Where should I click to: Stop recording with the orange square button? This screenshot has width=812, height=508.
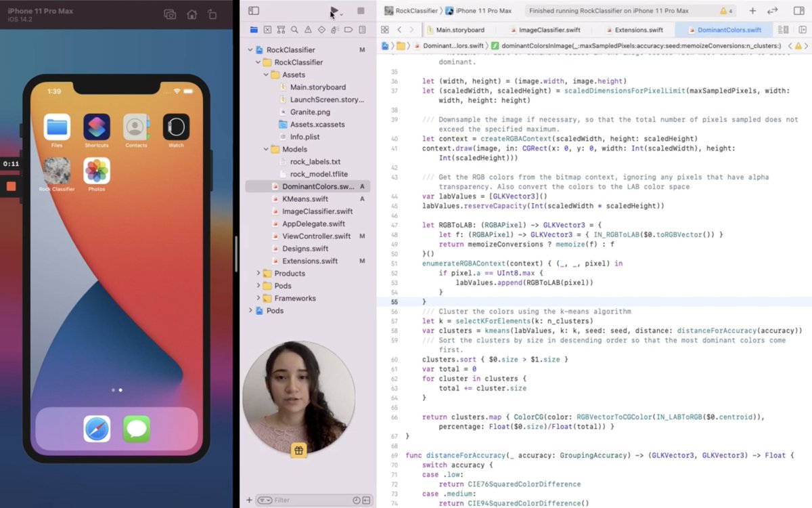pos(11,186)
